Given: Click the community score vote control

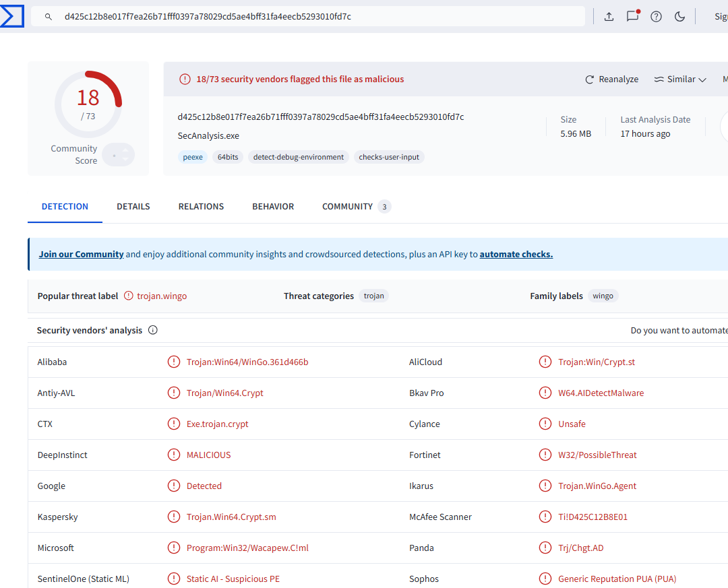Looking at the screenshot, I should click(x=119, y=154).
